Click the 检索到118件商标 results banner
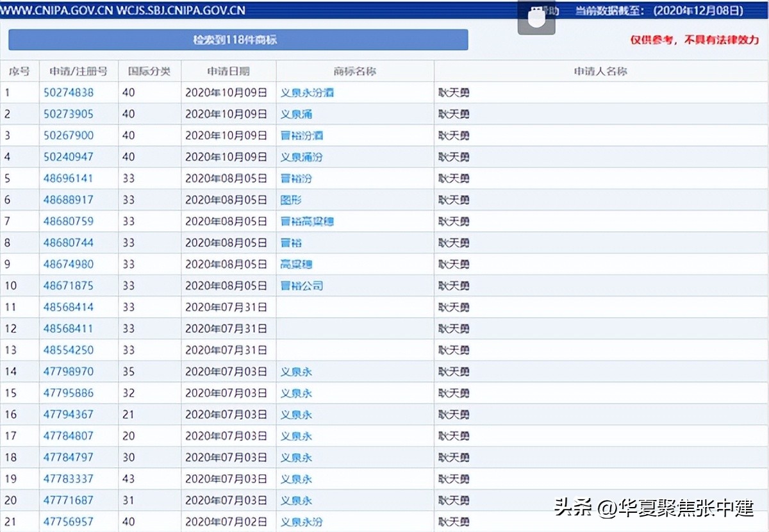The width and height of the screenshot is (769, 532). point(237,40)
